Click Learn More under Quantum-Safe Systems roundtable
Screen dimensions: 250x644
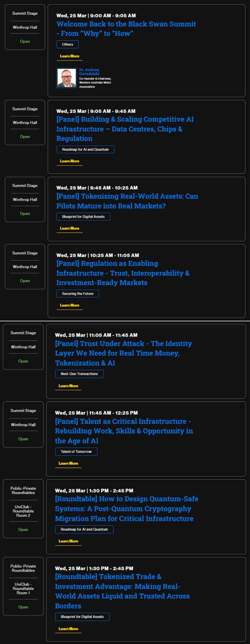(68, 541)
